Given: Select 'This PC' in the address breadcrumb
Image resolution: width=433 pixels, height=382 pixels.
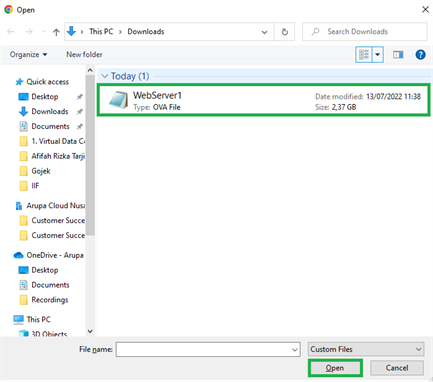Looking at the screenshot, I should click(x=101, y=32).
